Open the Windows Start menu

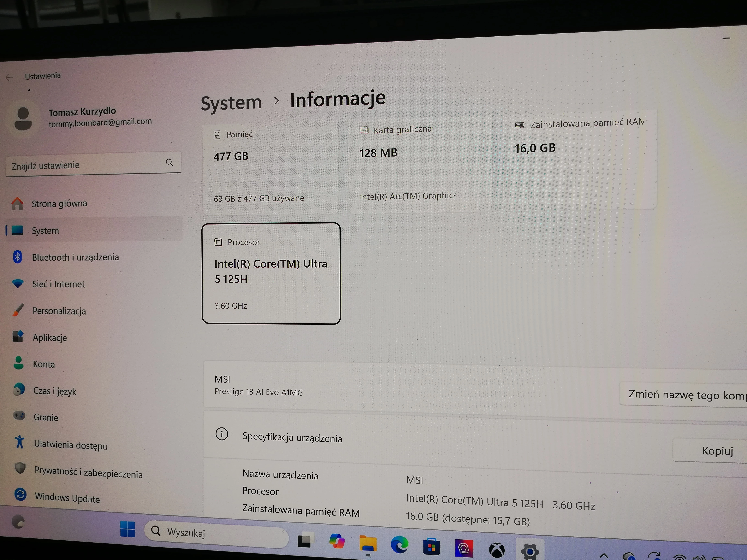pyautogui.click(x=128, y=529)
